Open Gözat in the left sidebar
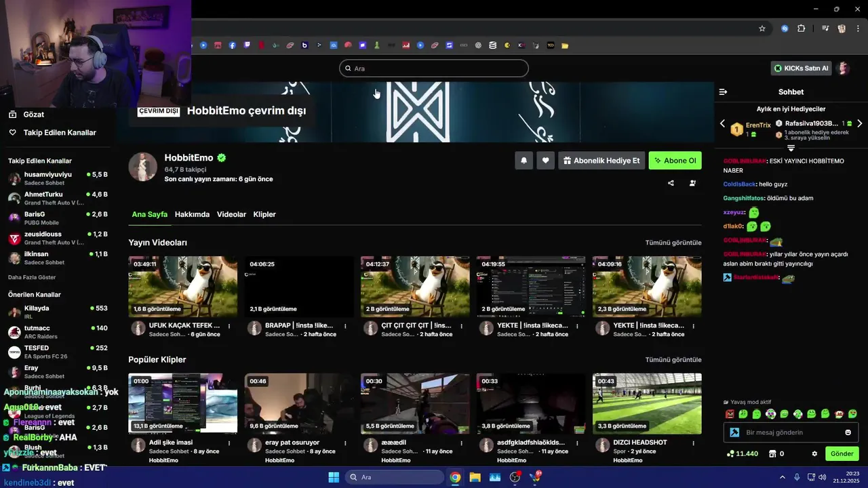Viewport: 868px width, 488px height. click(26, 115)
